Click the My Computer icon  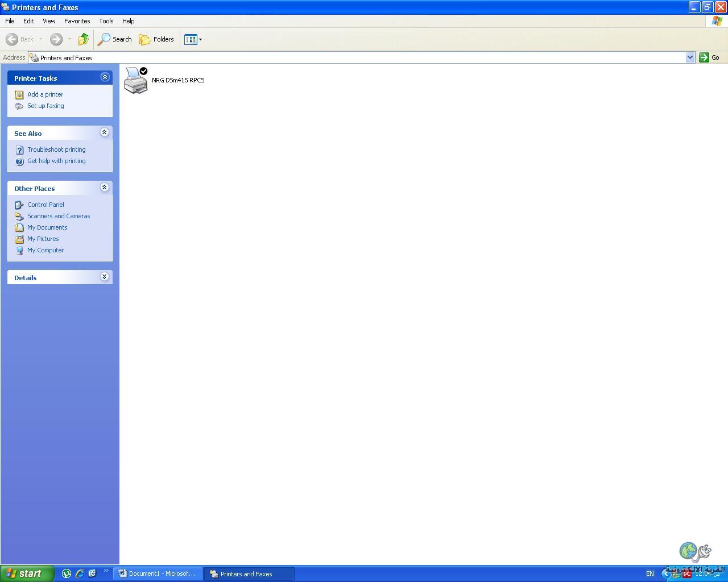(19, 250)
